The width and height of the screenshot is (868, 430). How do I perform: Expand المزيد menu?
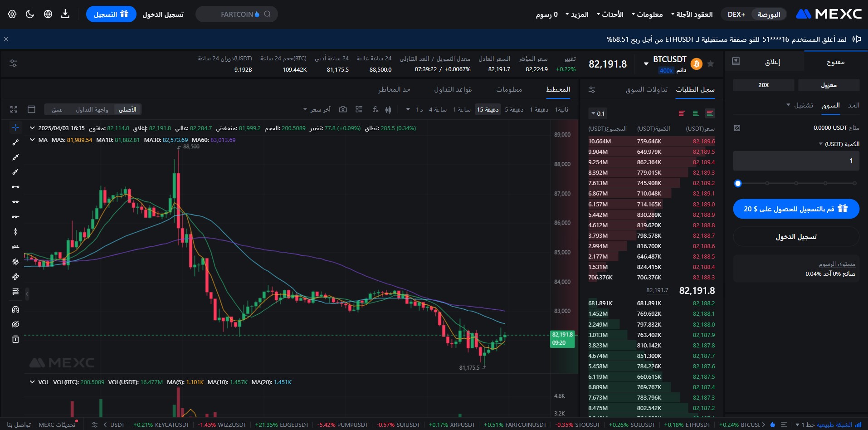577,15
